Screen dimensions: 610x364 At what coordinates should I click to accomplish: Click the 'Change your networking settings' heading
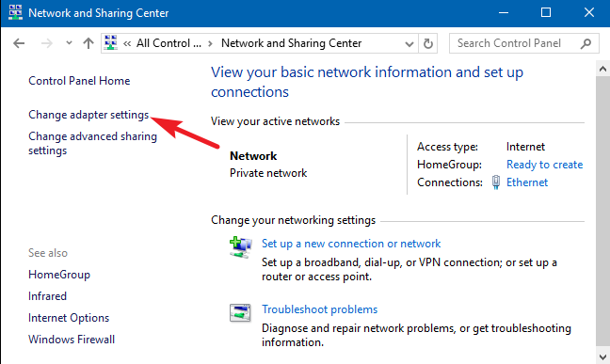[x=293, y=220]
